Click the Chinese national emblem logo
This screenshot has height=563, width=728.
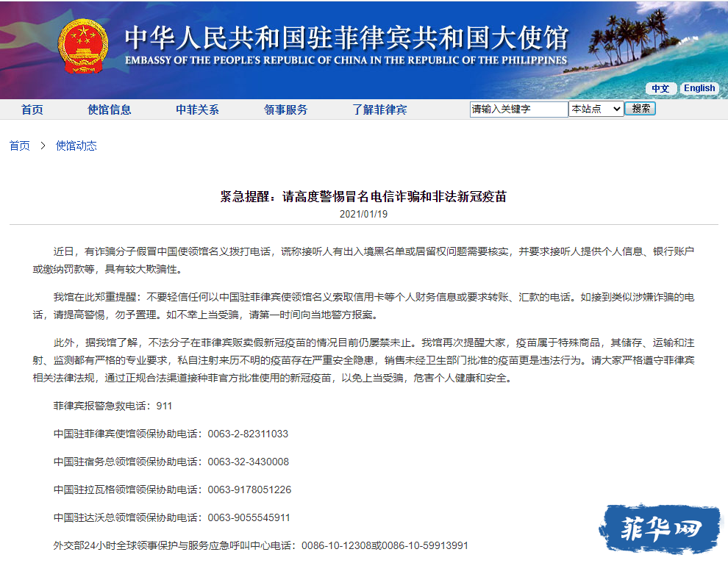point(82,46)
